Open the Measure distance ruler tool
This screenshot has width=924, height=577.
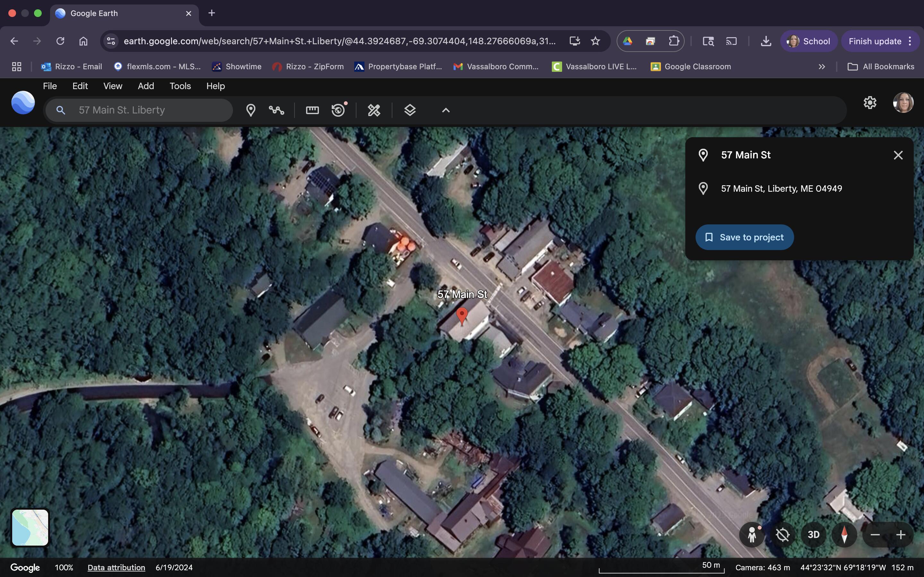point(312,110)
